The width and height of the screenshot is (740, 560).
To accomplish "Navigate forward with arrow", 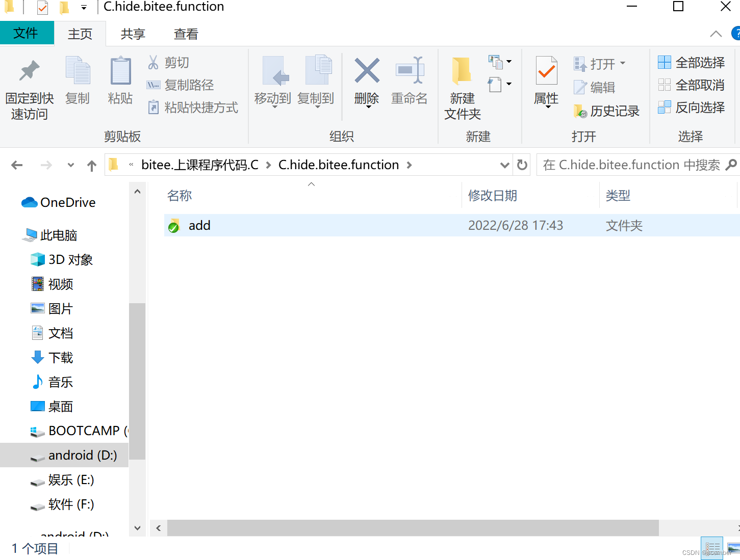I will click(46, 165).
